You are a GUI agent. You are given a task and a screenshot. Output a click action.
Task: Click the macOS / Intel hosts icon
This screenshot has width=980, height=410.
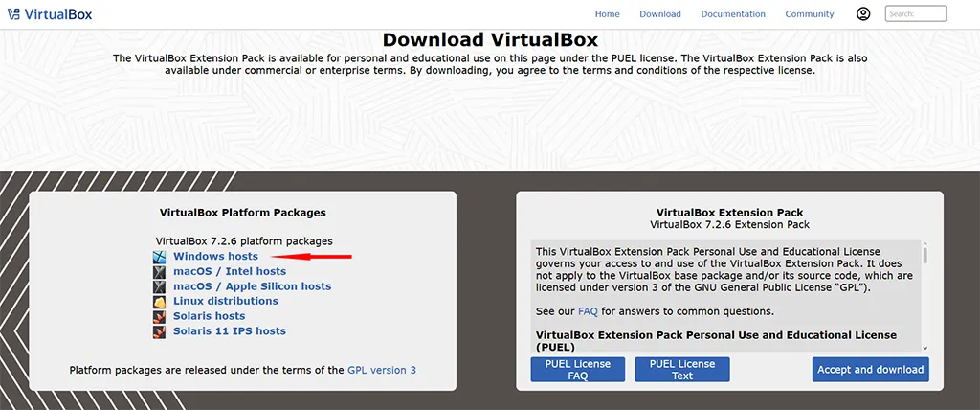160,271
